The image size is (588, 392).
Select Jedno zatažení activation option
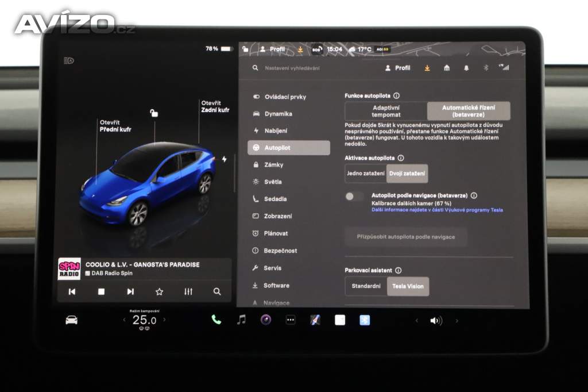point(366,174)
